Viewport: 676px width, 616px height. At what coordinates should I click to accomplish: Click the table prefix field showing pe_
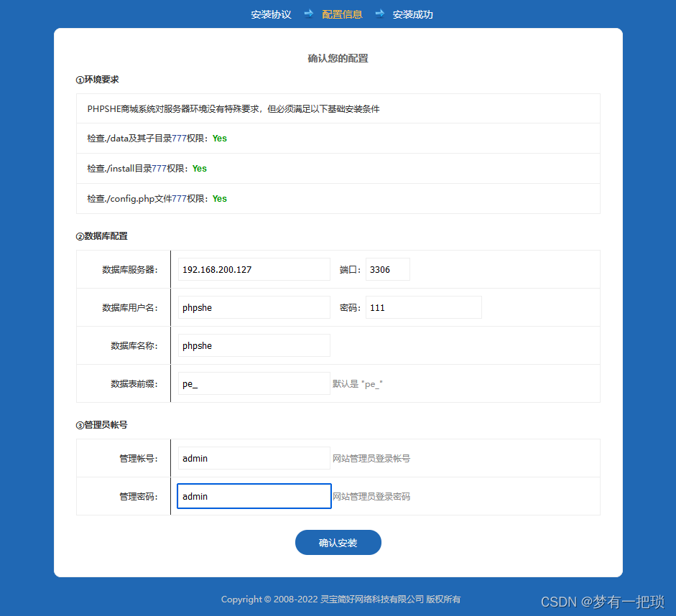(x=254, y=383)
